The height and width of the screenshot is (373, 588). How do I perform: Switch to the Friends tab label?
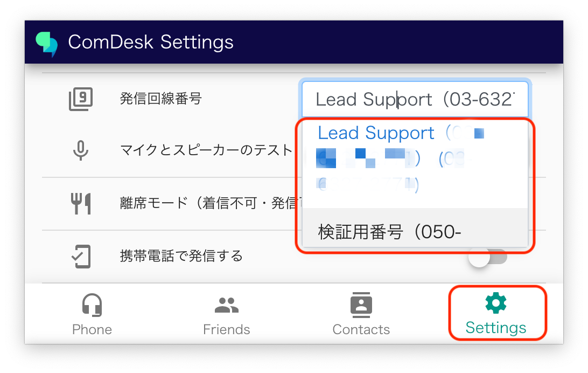(227, 329)
